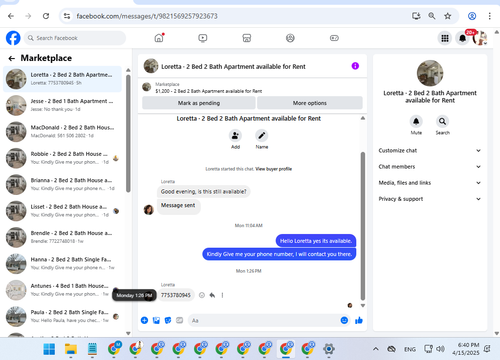Screen dimensions: 500x360
Task: Open the Home feed icon
Action: point(159,38)
